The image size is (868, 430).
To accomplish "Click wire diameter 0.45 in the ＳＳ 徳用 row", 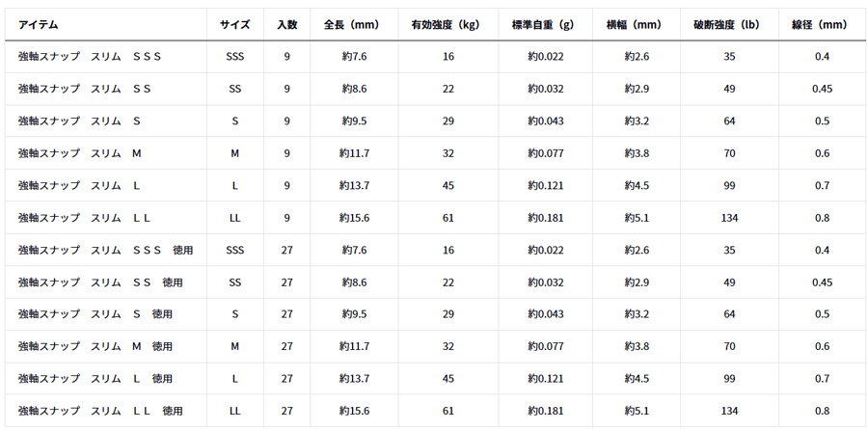I will (x=822, y=282).
